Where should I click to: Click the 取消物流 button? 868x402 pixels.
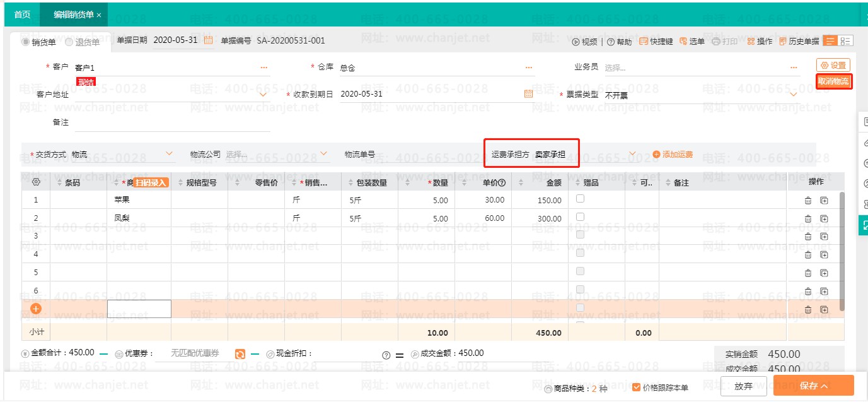point(833,81)
